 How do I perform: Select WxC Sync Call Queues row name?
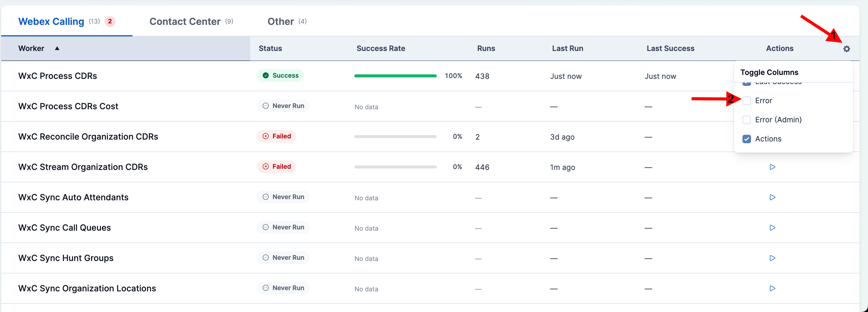[64, 228]
